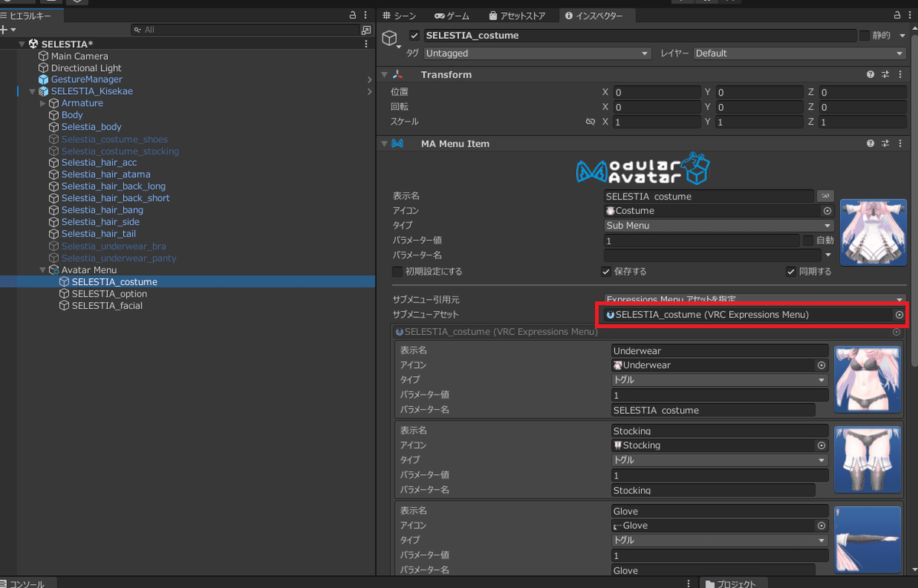The height and width of the screenshot is (588, 918).
Task: Open the MA Menu Item help icon
Action: point(870,143)
